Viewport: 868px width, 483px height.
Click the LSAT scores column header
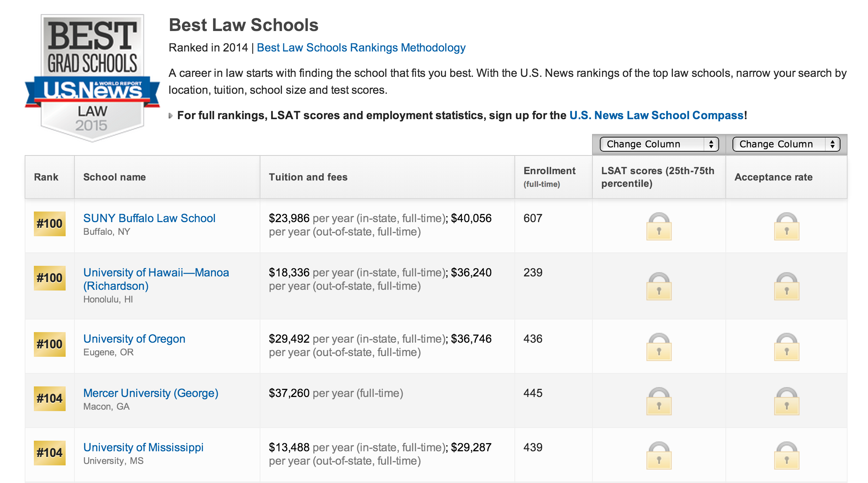point(659,177)
